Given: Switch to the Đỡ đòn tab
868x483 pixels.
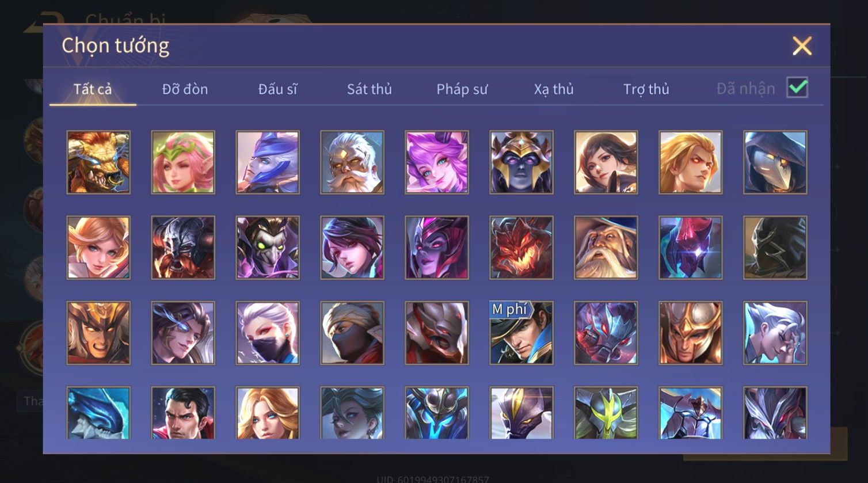Looking at the screenshot, I should [185, 89].
